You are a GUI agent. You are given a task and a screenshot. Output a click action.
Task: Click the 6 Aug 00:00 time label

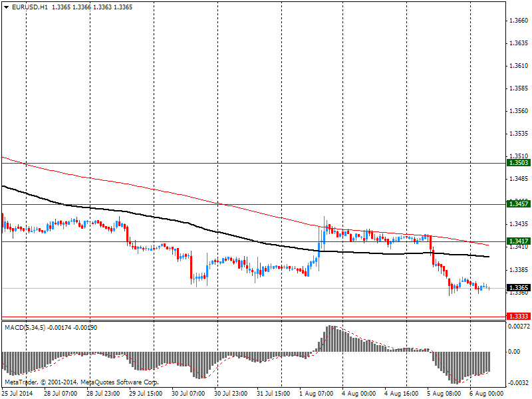(x=486, y=394)
